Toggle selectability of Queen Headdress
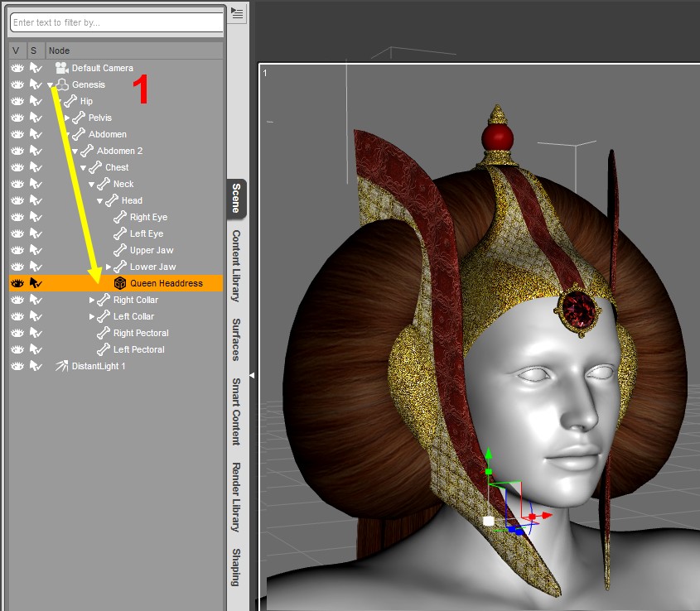The height and width of the screenshot is (611, 700). 36,283
